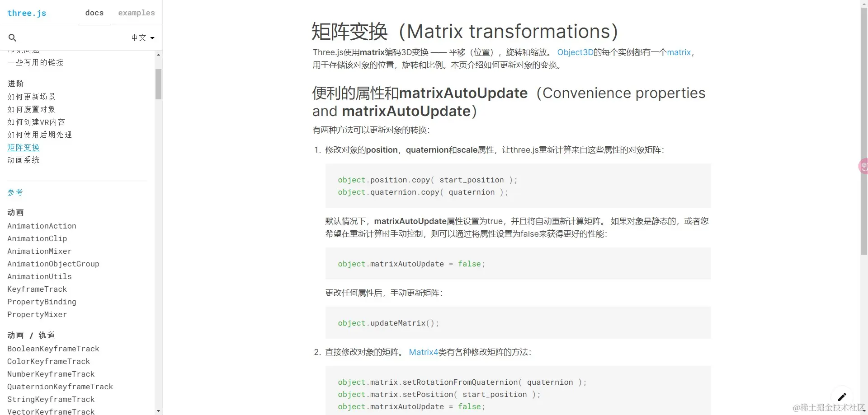
Task: Open the 中文 language dropdown
Action: pos(143,38)
